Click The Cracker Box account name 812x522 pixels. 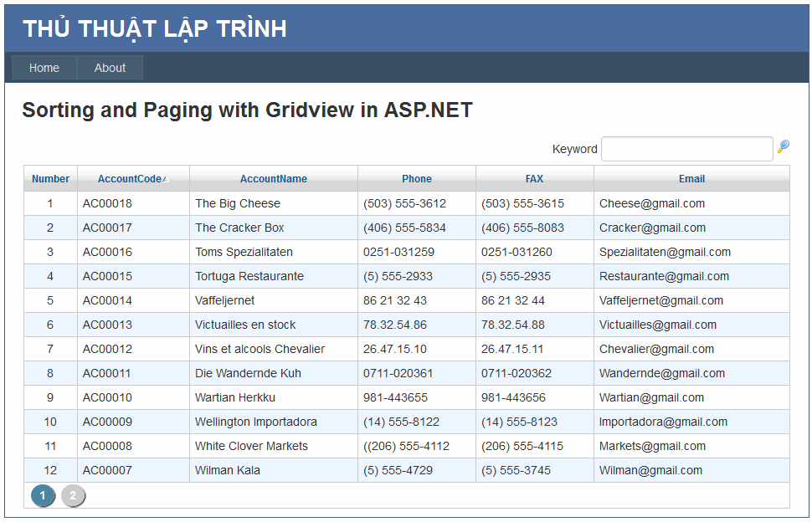click(239, 228)
